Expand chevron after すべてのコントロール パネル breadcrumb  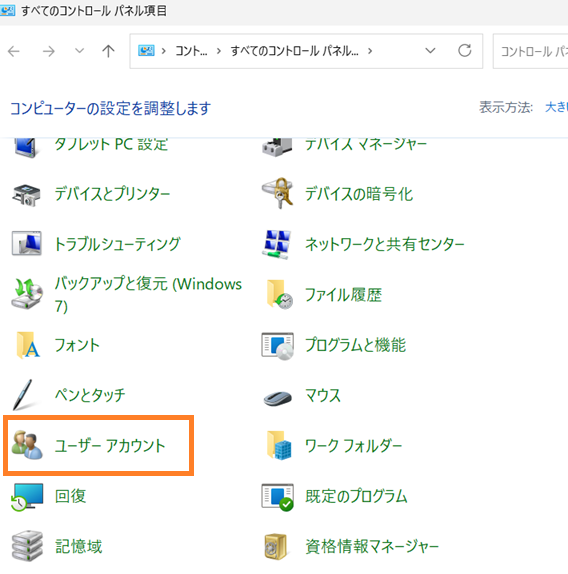(370, 51)
